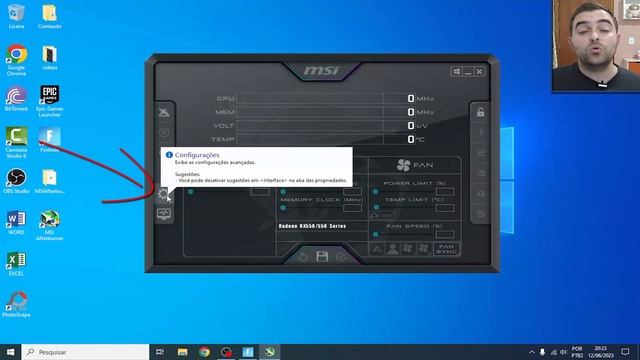The width and height of the screenshot is (640, 360).
Task: Select the Conteúdo folder desktop icon
Action: tap(49, 16)
